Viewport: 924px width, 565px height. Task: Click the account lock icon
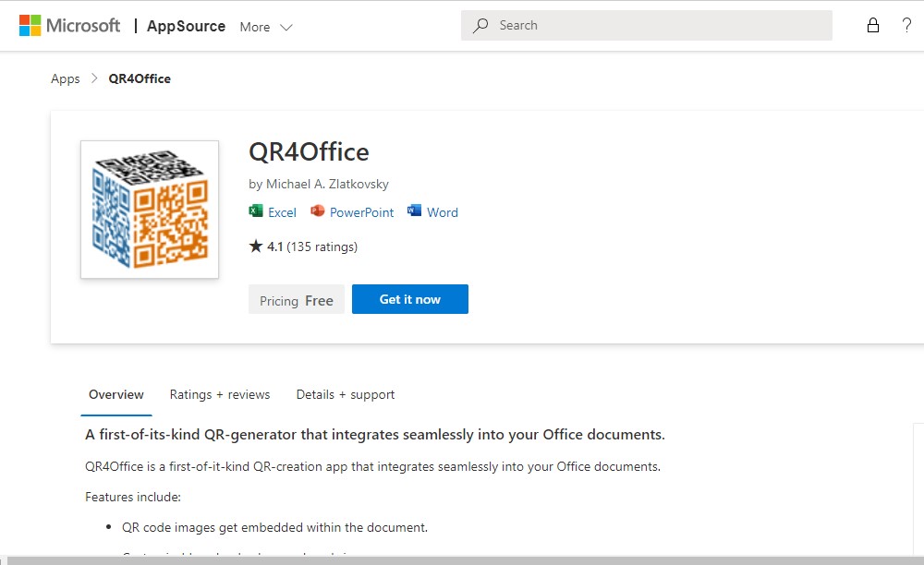point(872,25)
